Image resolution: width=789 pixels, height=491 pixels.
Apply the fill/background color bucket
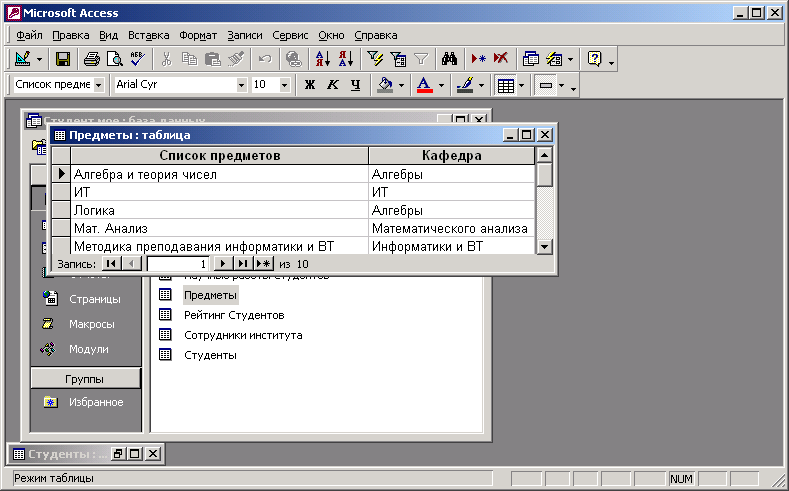(385, 85)
